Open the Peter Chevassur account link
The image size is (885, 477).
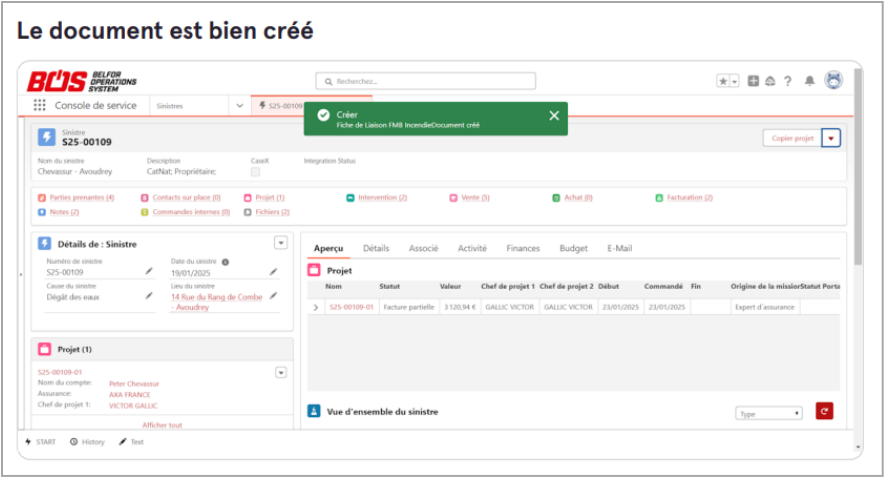(x=134, y=384)
